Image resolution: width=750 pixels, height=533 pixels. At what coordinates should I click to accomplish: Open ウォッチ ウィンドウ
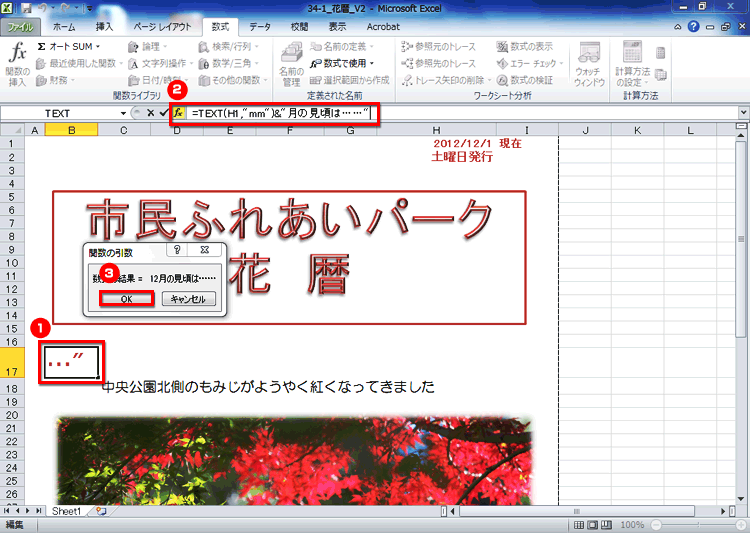pyautogui.click(x=589, y=64)
